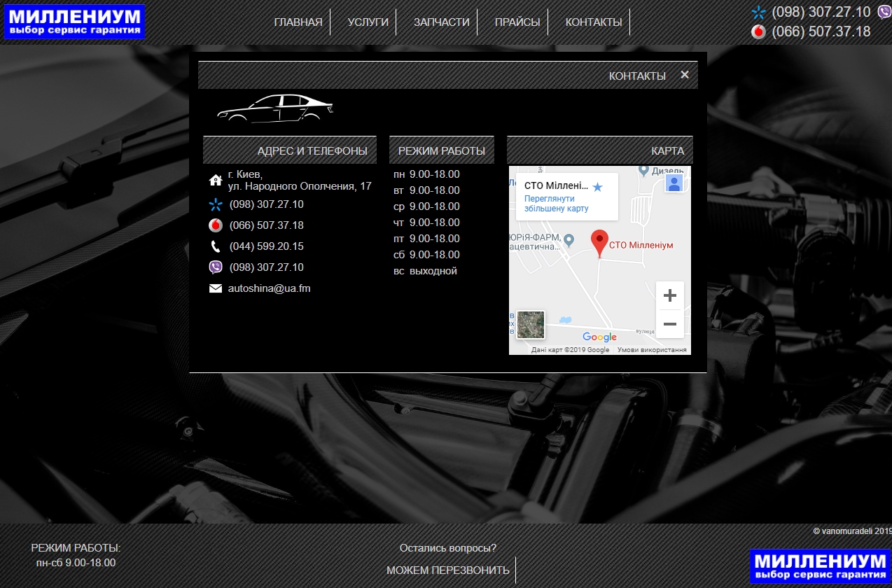Click the Миллениум logo in header
This screenshot has width=892, height=588.
coord(74,22)
